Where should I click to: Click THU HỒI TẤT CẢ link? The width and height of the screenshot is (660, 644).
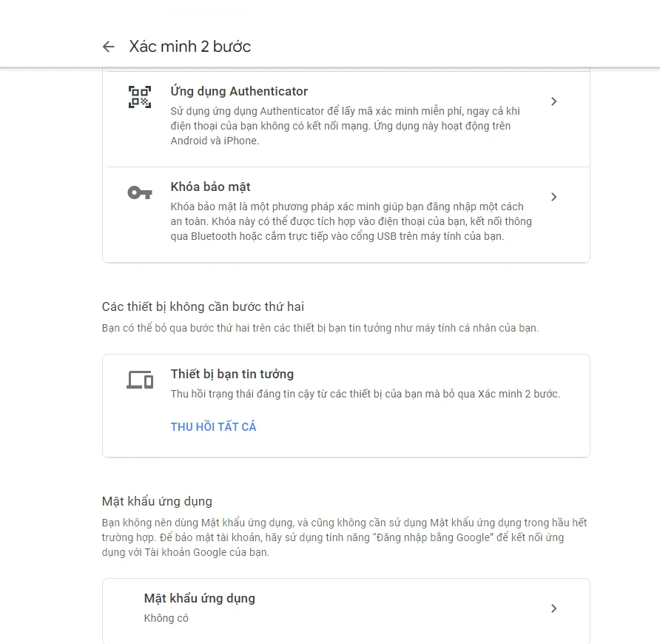pos(213,426)
